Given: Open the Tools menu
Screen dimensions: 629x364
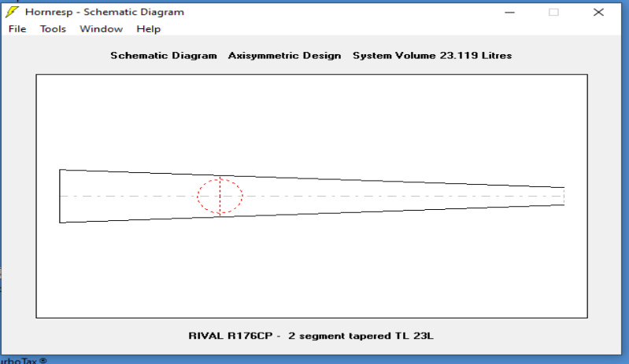Looking at the screenshot, I should [x=54, y=29].
